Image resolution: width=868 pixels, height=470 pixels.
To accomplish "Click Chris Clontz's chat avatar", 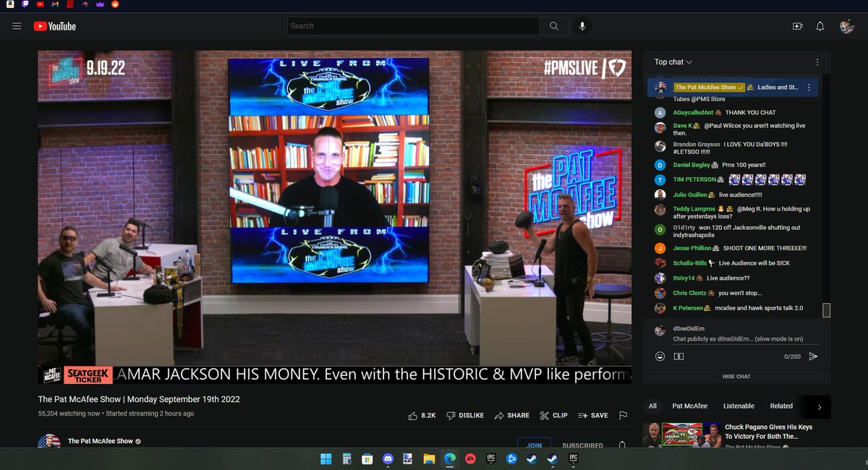I will 660,294.
